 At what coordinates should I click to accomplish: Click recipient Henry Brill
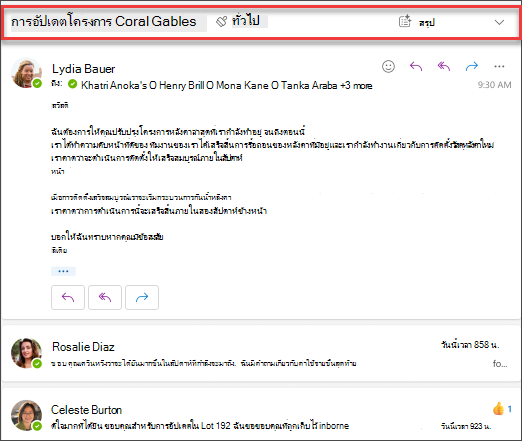(182, 85)
